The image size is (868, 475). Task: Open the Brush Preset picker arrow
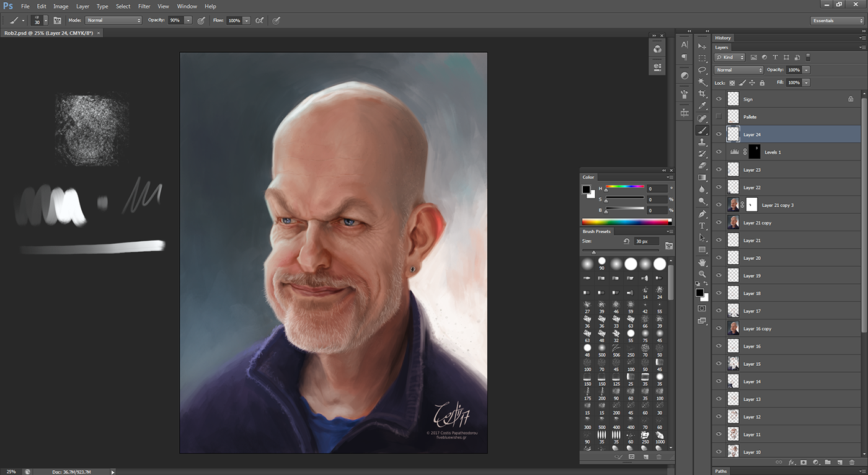click(x=45, y=20)
